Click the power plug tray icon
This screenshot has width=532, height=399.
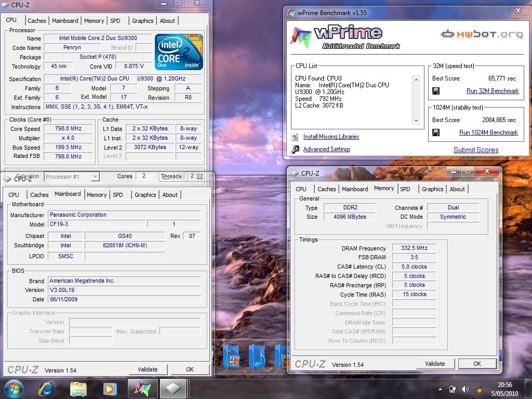453,389
